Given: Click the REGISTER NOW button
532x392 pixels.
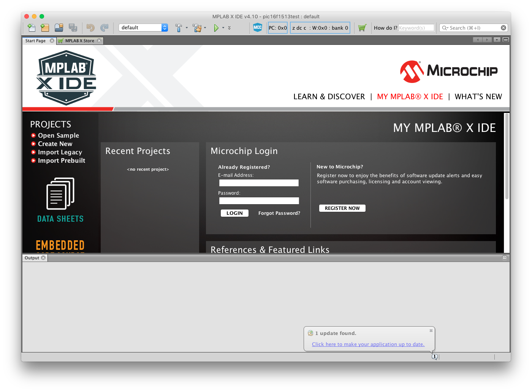Looking at the screenshot, I should click(342, 208).
